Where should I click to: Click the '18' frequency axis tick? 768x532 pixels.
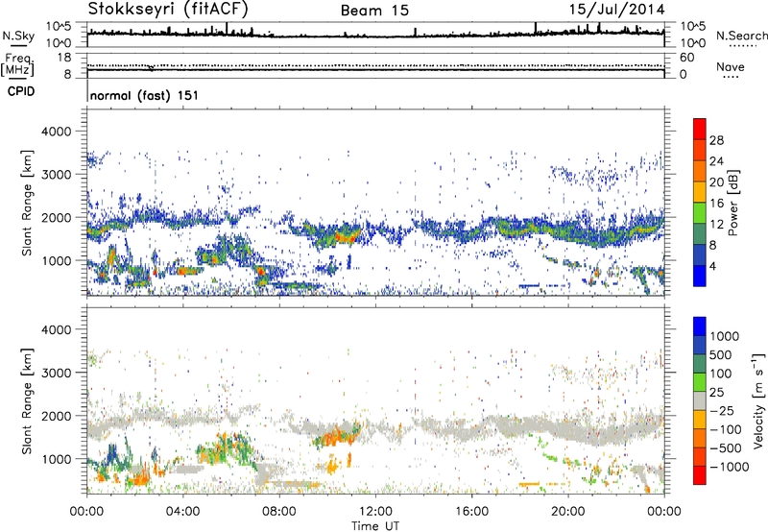point(63,58)
